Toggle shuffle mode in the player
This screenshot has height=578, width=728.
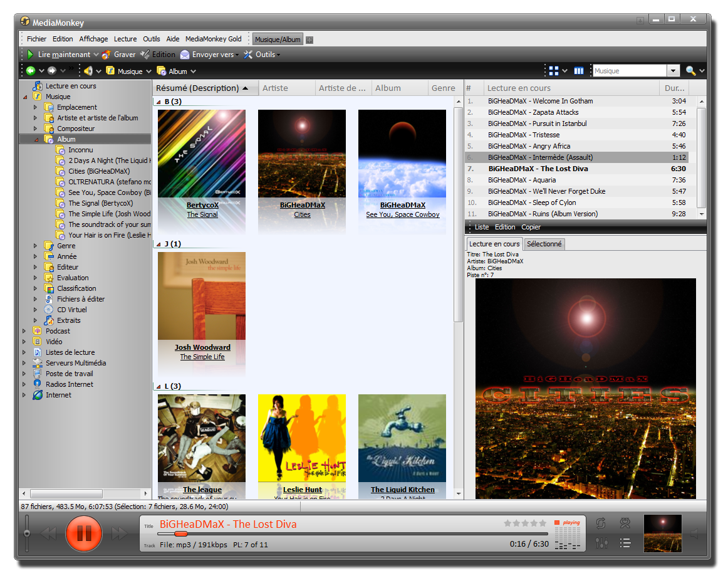(625, 523)
